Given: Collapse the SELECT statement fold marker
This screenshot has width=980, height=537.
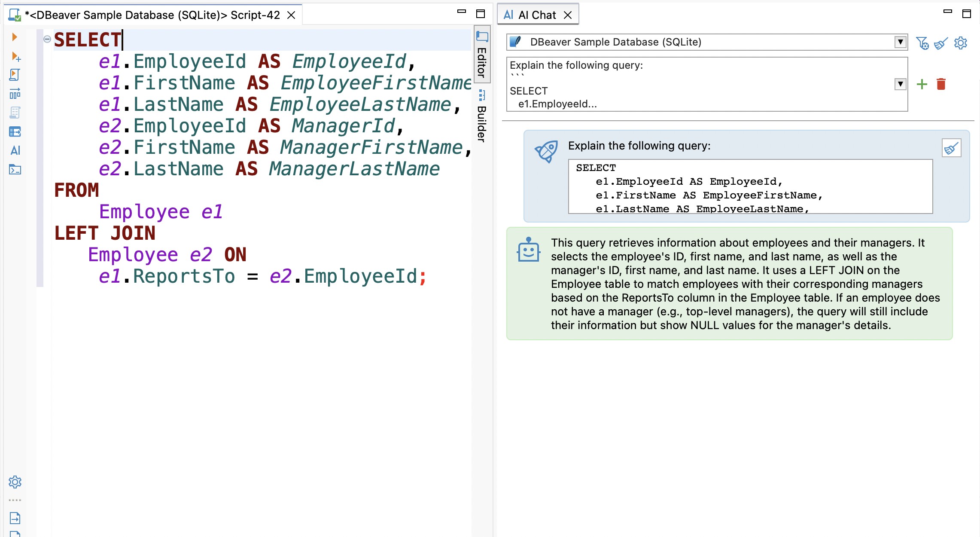Looking at the screenshot, I should [47, 39].
